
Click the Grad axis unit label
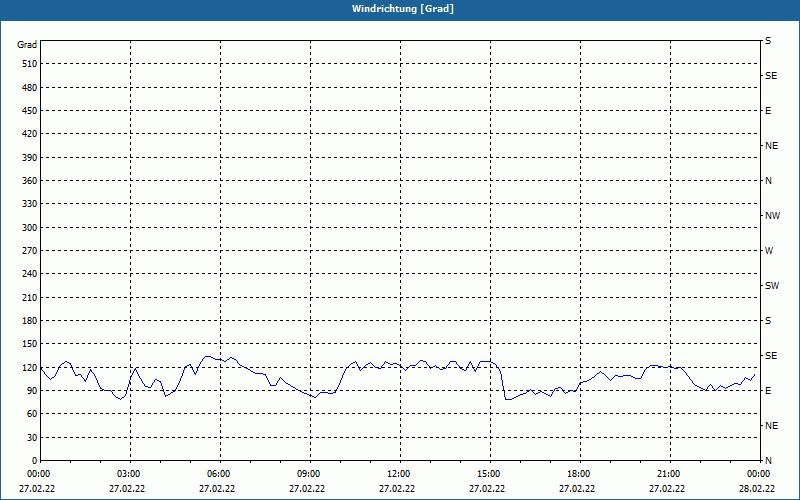tap(27, 45)
